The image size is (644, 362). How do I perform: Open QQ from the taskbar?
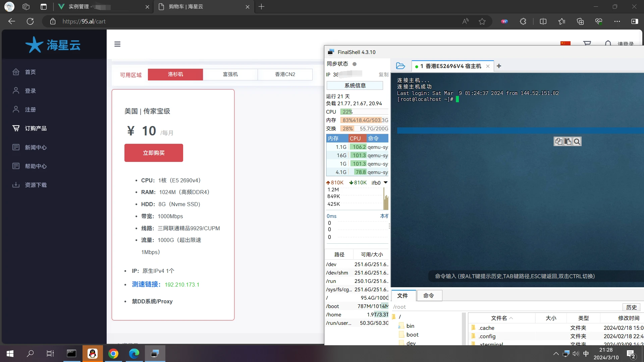pyautogui.click(x=92, y=354)
